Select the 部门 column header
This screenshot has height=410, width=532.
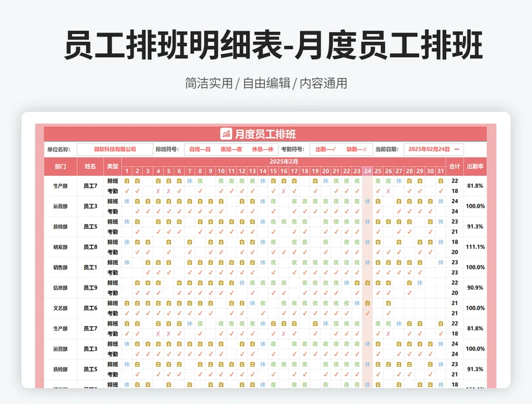pyautogui.click(x=61, y=166)
